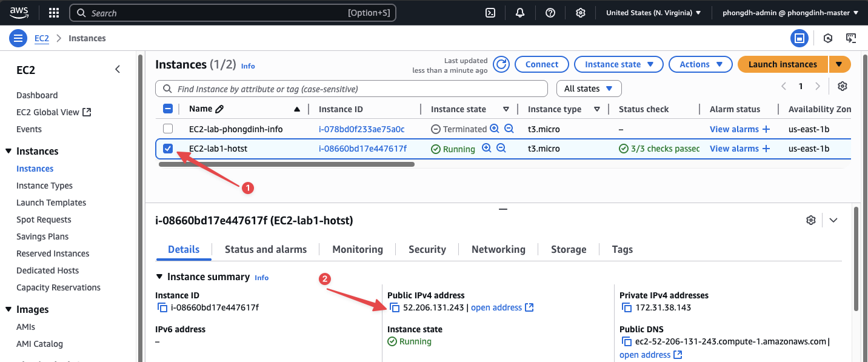Viewport: 868px width, 362px height.
Task: Open the Actions dropdown
Action: 701,64
